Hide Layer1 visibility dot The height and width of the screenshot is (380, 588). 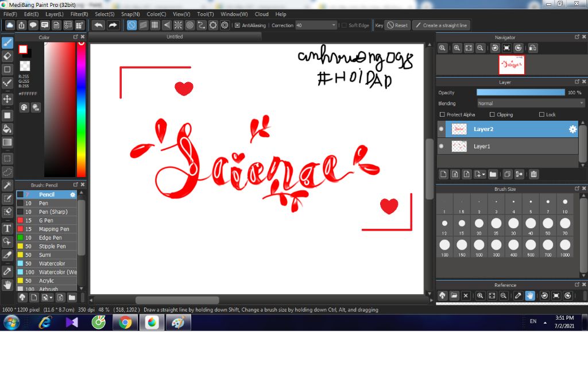pos(442,146)
